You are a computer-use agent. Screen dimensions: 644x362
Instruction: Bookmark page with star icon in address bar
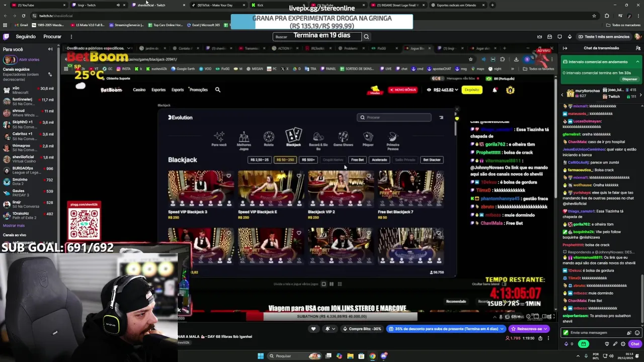point(594,16)
